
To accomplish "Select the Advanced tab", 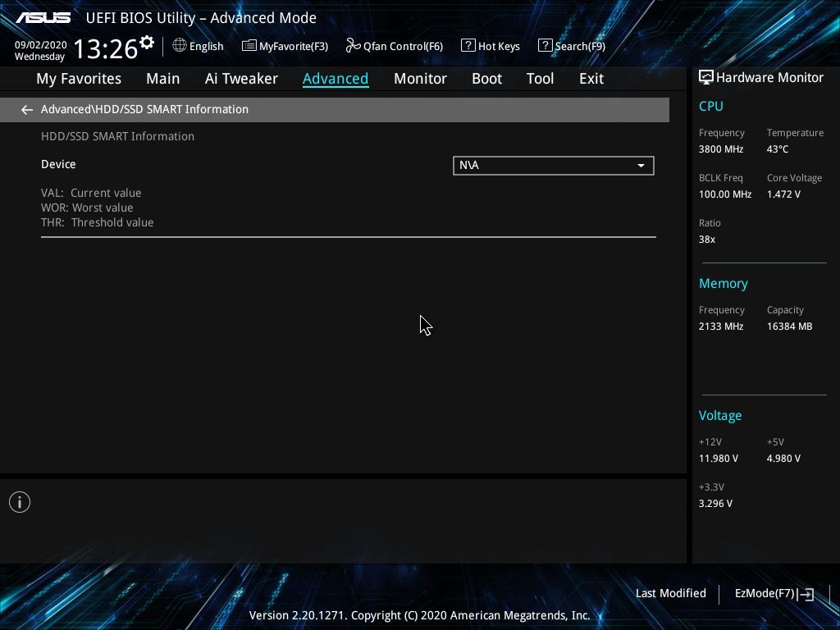I will coord(336,79).
